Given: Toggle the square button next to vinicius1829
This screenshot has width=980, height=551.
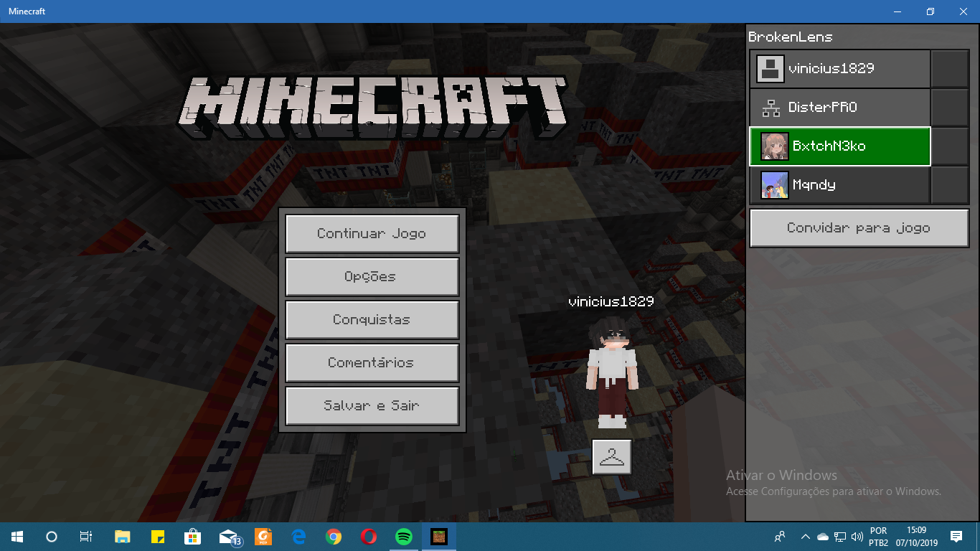Looking at the screenshot, I should [x=949, y=69].
